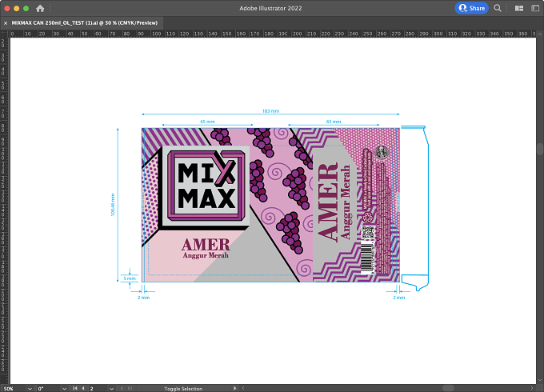The width and height of the screenshot is (544, 392).
Task: Open status bar Toggle Selection popup arrow
Action: (235, 389)
